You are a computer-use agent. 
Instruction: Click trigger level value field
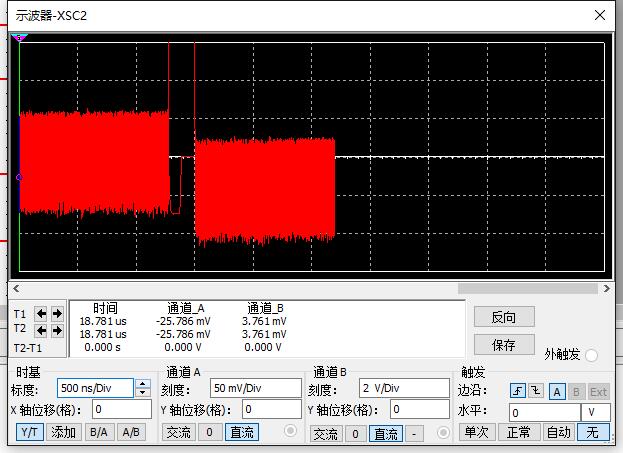[544, 412]
